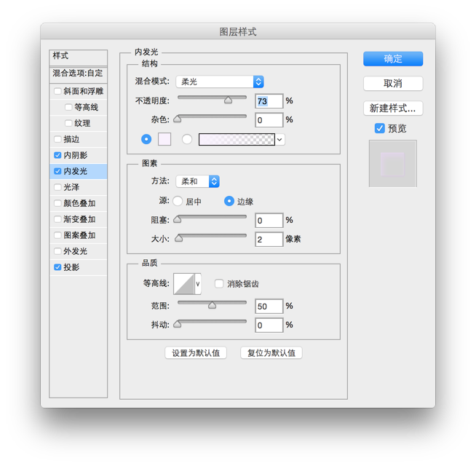Click 杂色 value field
This screenshot has width=476, height=466.
point(269,120)
